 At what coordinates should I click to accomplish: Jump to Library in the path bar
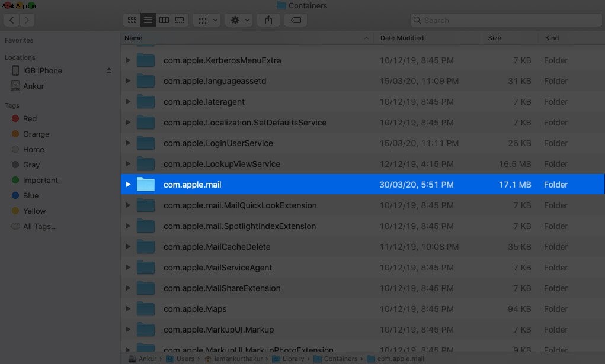288,359
